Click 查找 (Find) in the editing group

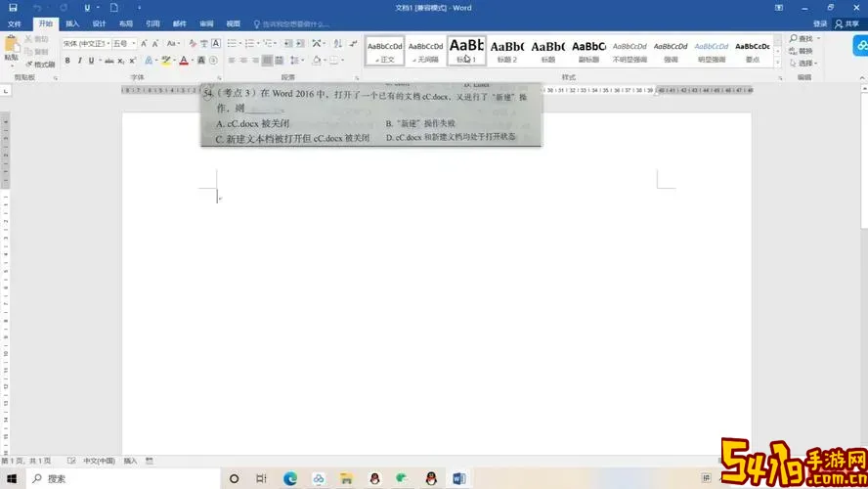(x=802, y=38)
